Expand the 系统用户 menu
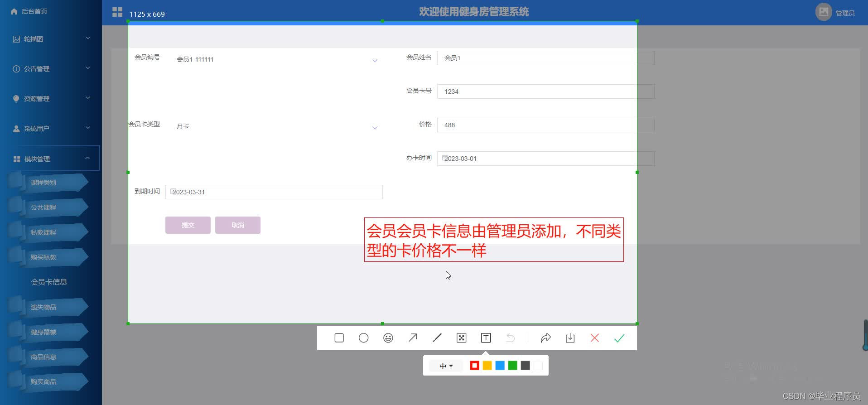Screen dimensions: 868x405 point(51,129)
